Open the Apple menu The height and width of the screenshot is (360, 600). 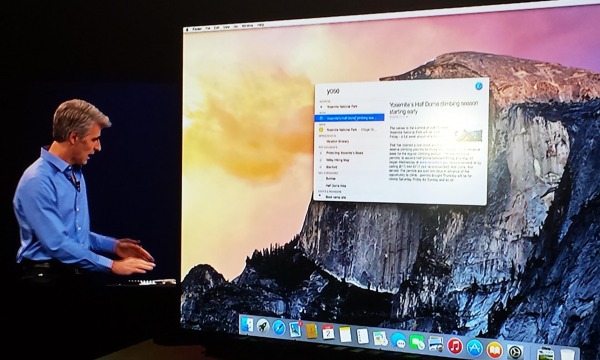point(187,30)
